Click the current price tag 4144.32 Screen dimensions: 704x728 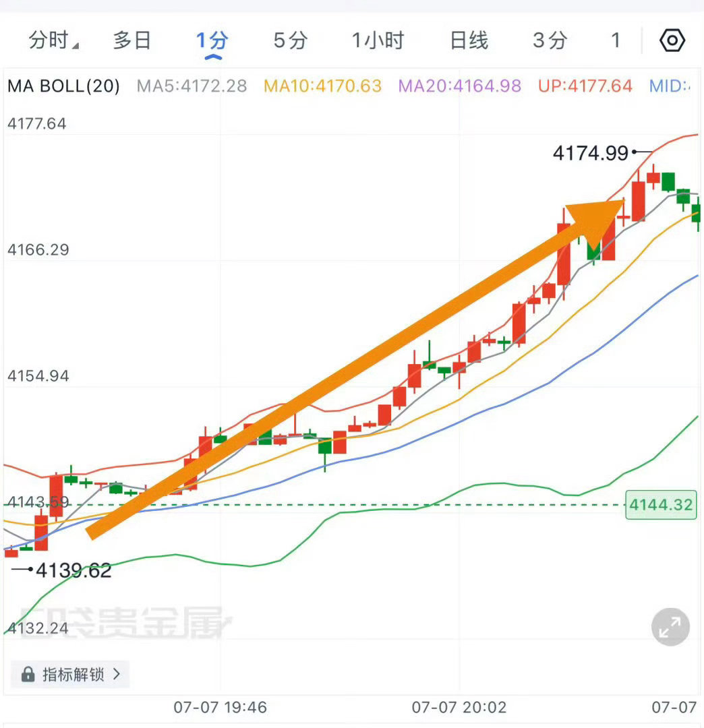661,505
